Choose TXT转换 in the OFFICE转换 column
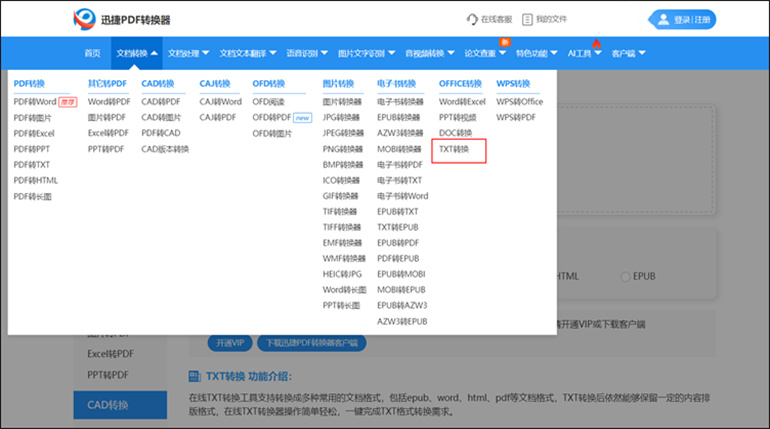Viewport: 770px width, 429px height. point(454,149)
